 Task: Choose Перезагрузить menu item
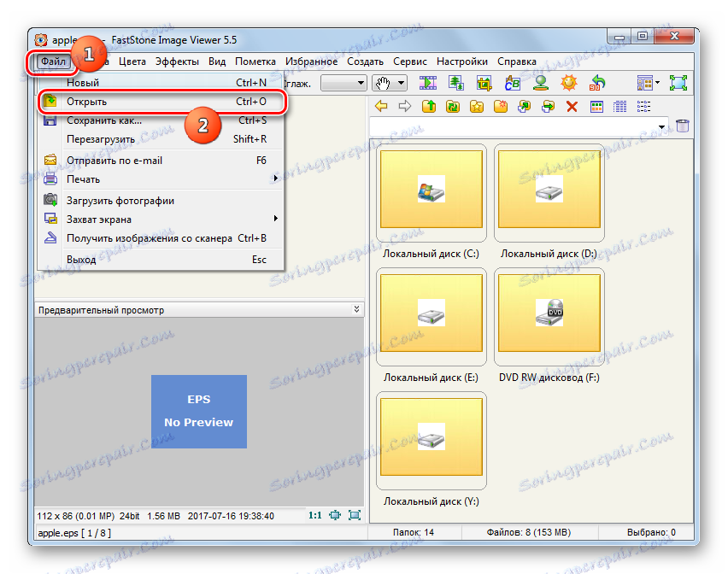coord(161,138)
